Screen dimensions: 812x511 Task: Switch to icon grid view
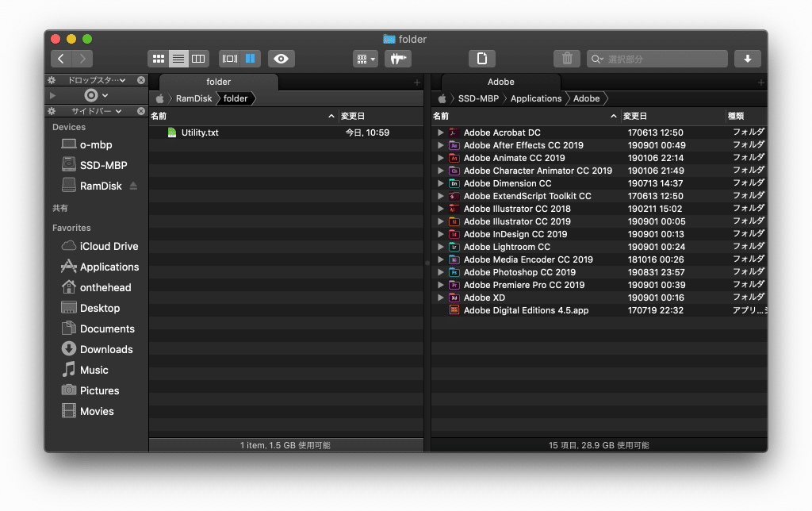[159, 59]
